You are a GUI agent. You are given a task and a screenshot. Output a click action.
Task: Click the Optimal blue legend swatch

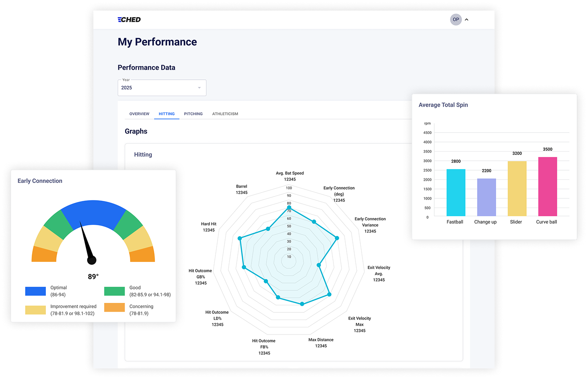[x=35, y=291]
